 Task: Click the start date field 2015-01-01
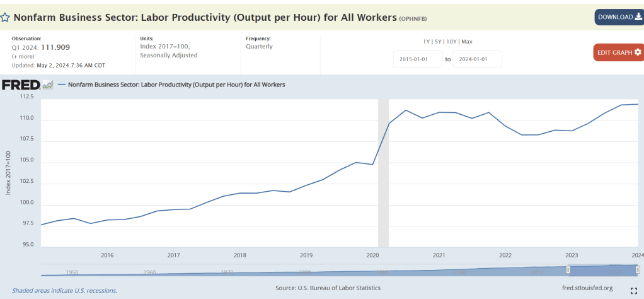418,59
